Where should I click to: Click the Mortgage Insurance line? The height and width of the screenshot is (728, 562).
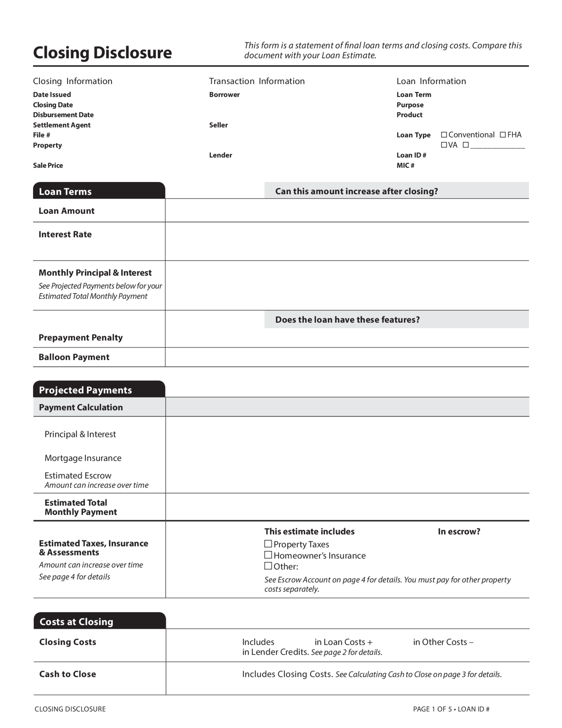pos(83,458)
